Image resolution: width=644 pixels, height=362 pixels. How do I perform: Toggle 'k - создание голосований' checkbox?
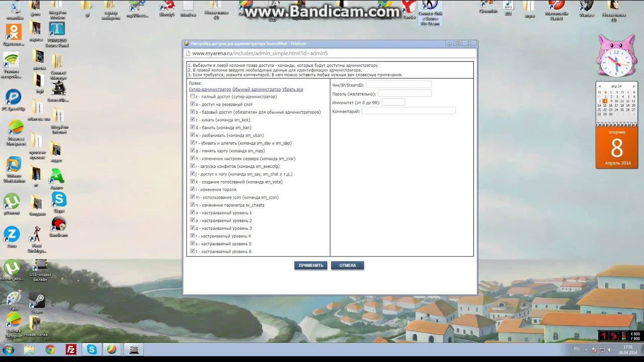pyautogui.click(x=192, y=182)
